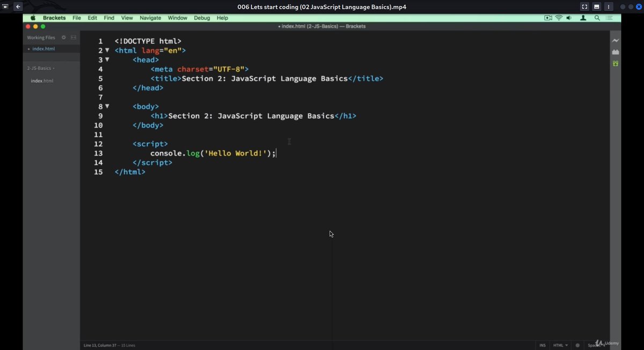Open the Apple menu
Image resolution: width=644 pixels, height=350 pixels.
(33, 18)
